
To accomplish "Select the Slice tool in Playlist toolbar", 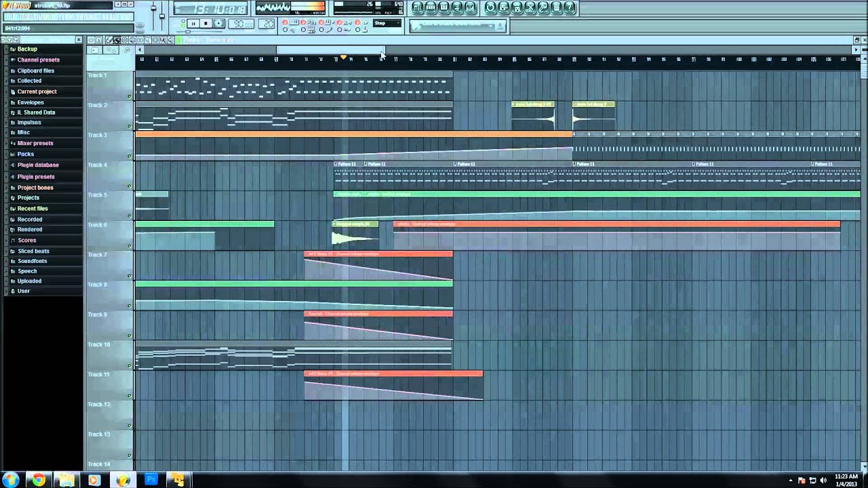I will (148, 40).
